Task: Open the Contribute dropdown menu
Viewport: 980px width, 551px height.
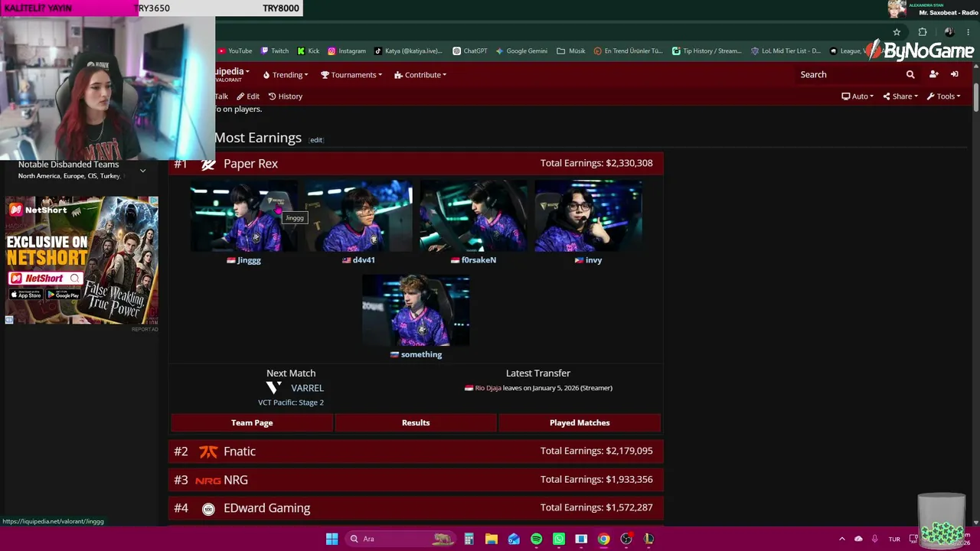Action: click(420, 75)
